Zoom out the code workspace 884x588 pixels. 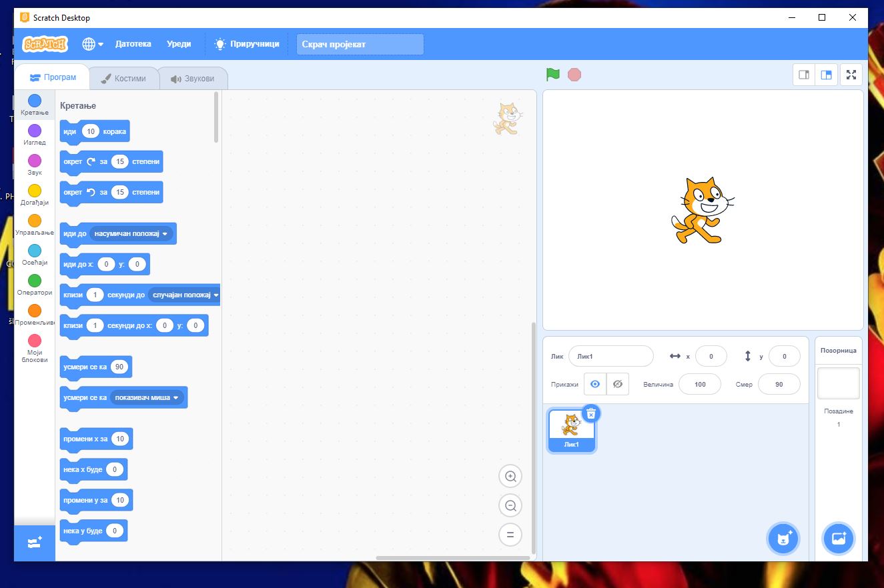tap(510, 505)
